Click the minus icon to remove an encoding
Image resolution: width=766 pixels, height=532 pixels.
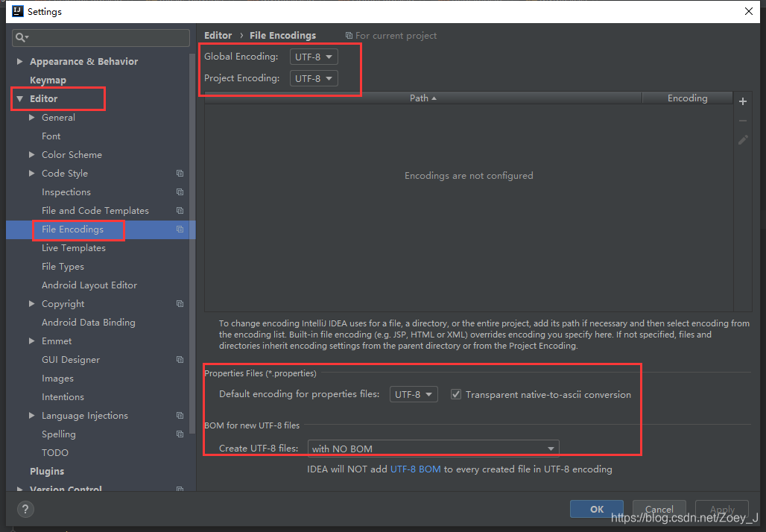click(x=743, y=120)
